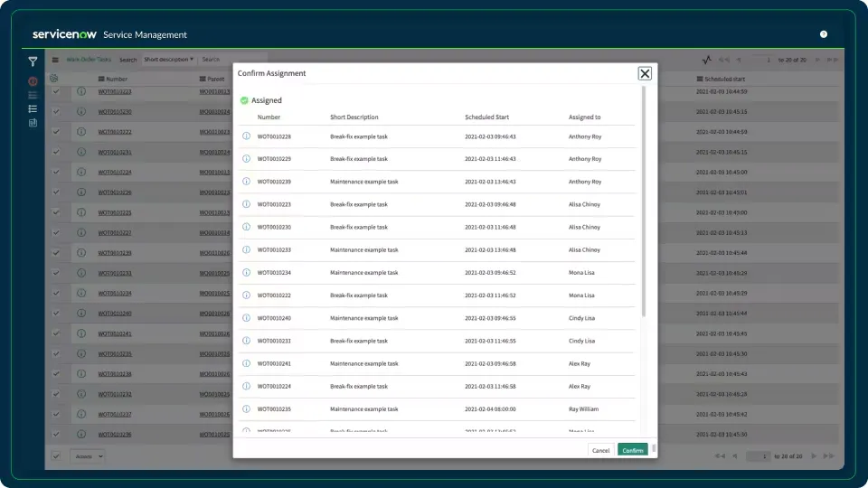Open info icon for WOT0010224 in dialog
The width and height of the screenshot is (868, 488).
click(246, 386)
